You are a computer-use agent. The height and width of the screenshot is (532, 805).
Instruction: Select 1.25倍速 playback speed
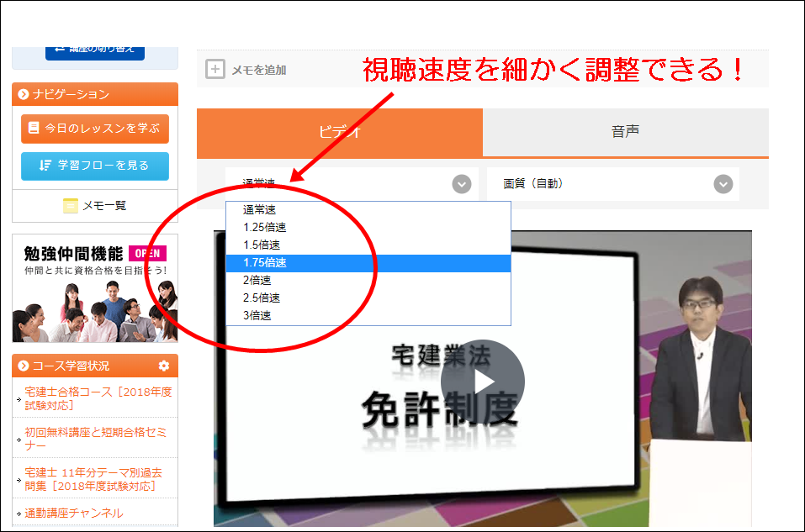click(x=368, y=227)
